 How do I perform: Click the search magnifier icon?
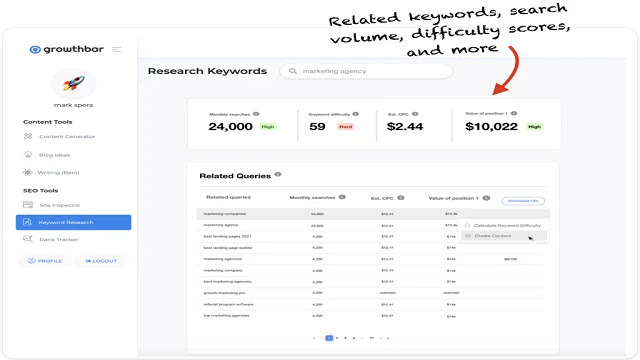pyautogui.click(x=293, y=71)
